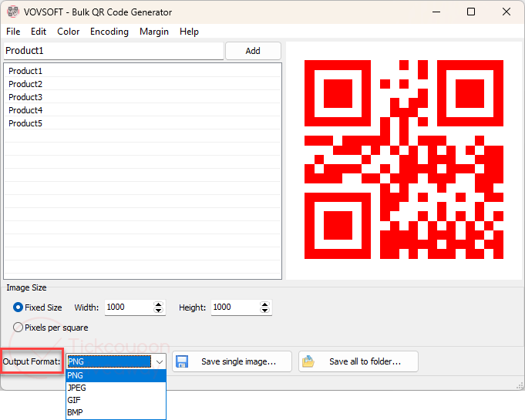Click the red QR code preview

click(x=404, y=160)
